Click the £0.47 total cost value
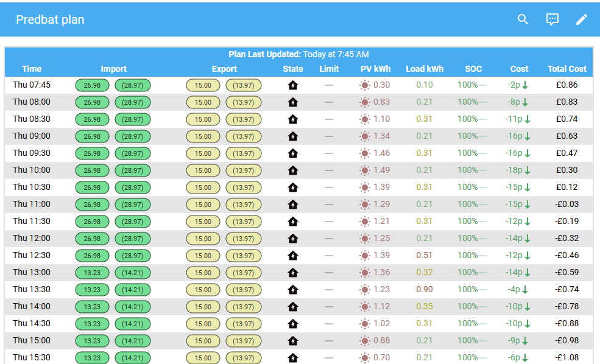 pos(566,153)
